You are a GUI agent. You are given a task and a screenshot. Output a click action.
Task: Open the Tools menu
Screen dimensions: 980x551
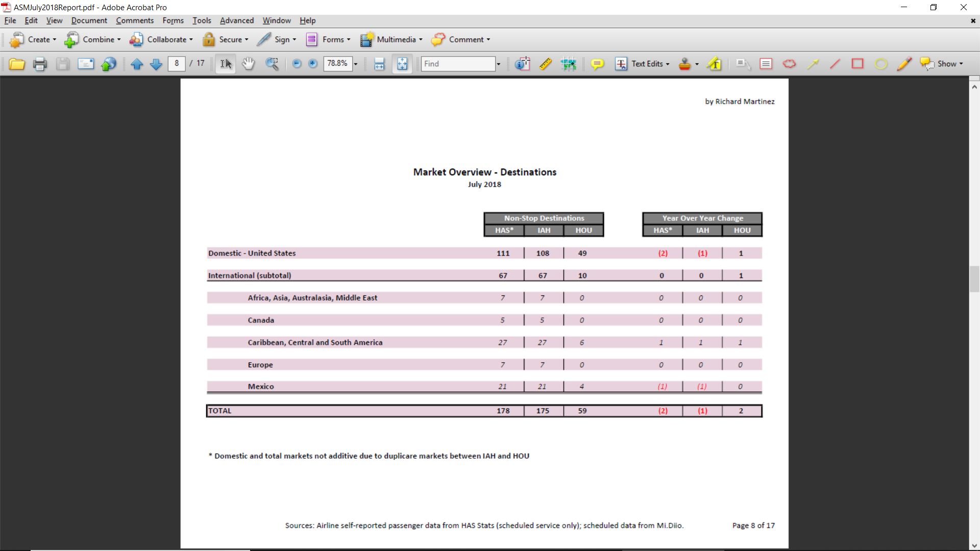pyautogui.click(x=202, y=20)
